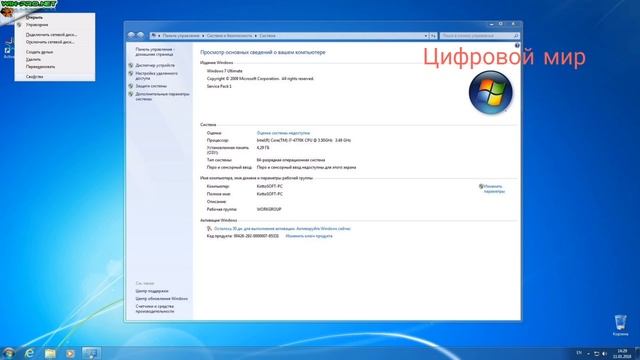This screenshot has height=360, width=640.
Task: Launch Internet Explorer from the taskbar
Action: pos(29,353)
